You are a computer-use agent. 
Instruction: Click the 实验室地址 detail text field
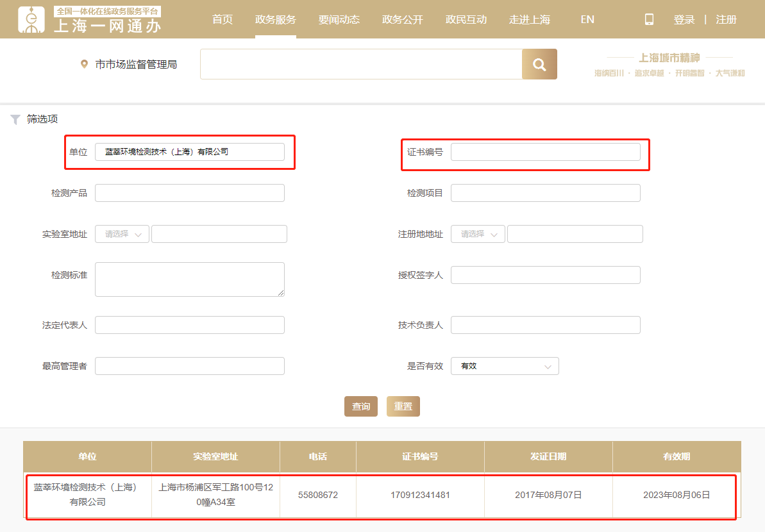219,234
